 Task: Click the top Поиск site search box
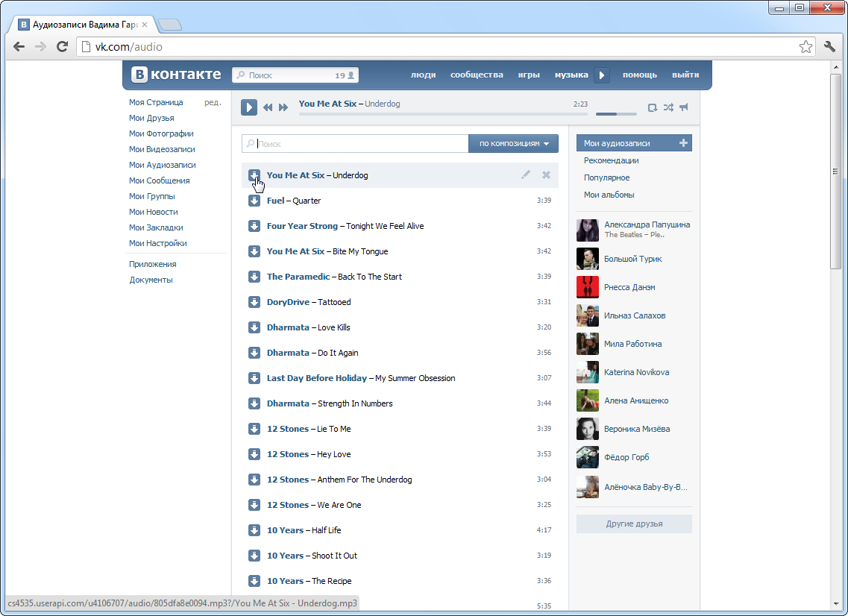tap(295, 75)
